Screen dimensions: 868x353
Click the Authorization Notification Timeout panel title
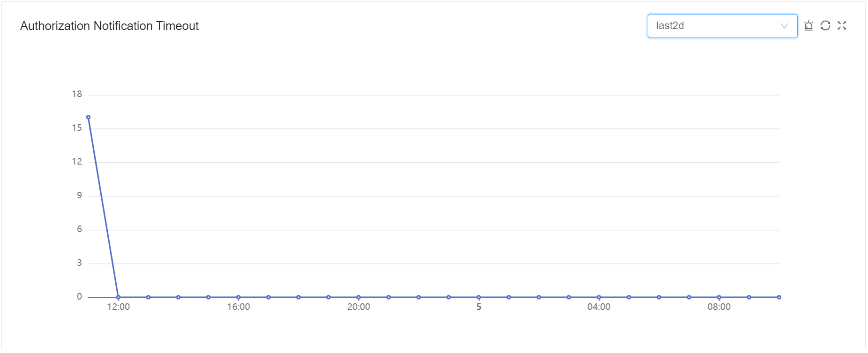109,26
